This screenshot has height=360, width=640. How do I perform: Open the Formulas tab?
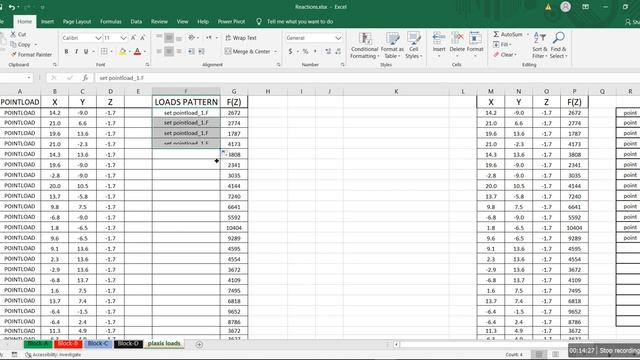click(111, 22)
